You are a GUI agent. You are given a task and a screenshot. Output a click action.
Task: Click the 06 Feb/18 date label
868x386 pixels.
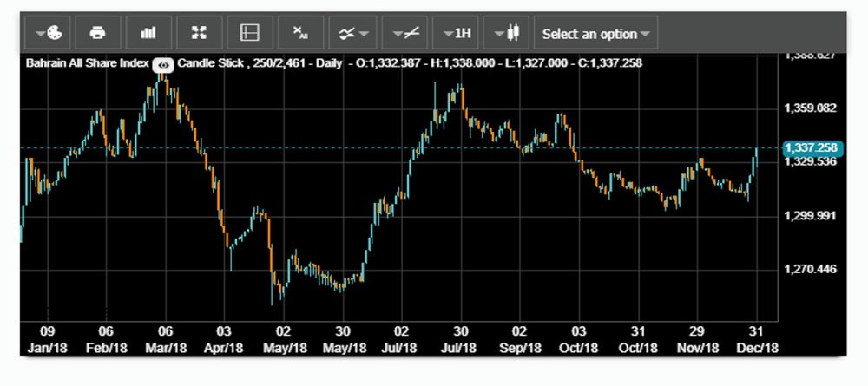[106, 339]
